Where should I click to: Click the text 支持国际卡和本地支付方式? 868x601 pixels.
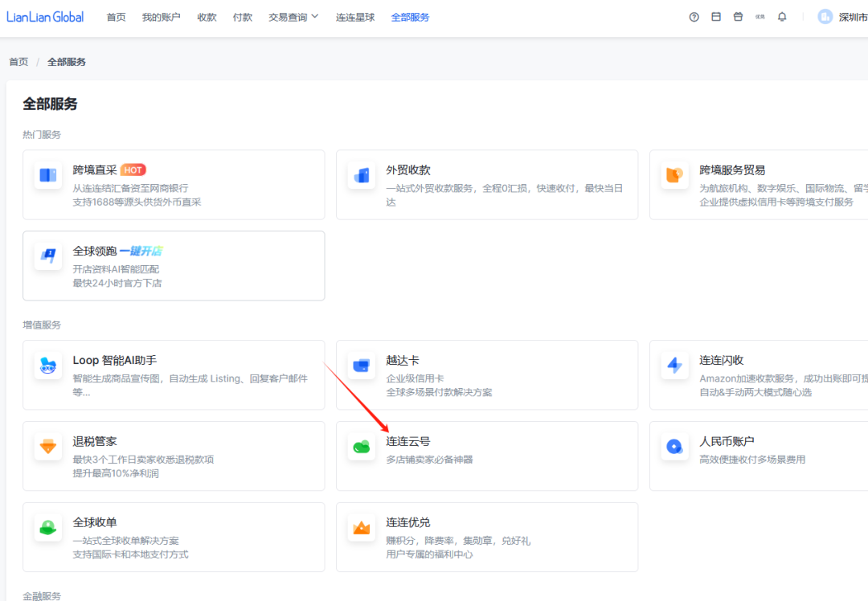pos(131,554)
